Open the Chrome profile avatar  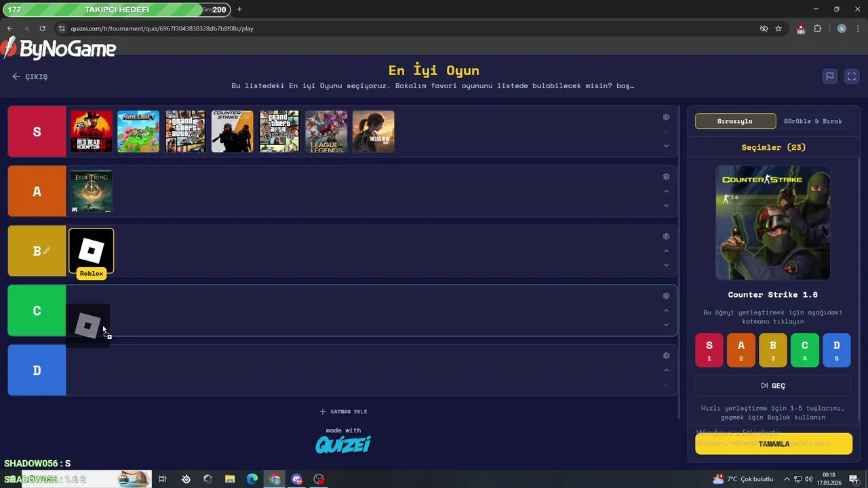pyautogui.click(x=842, y=28)
